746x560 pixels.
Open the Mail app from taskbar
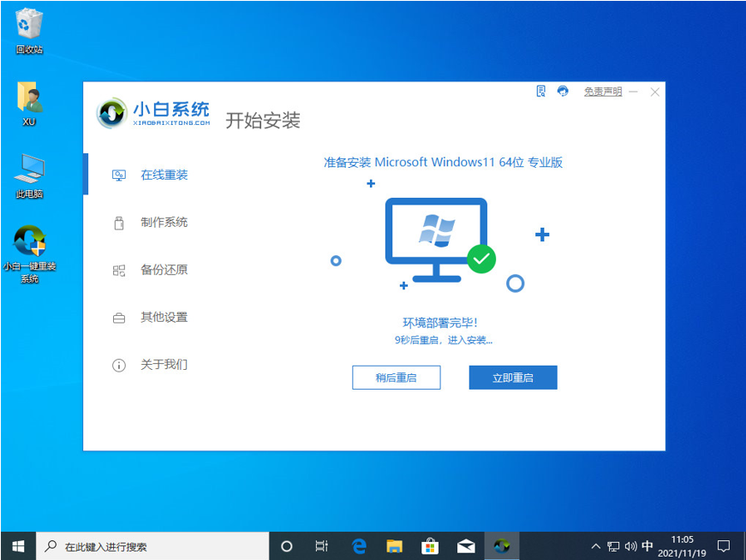pos(465,545)
